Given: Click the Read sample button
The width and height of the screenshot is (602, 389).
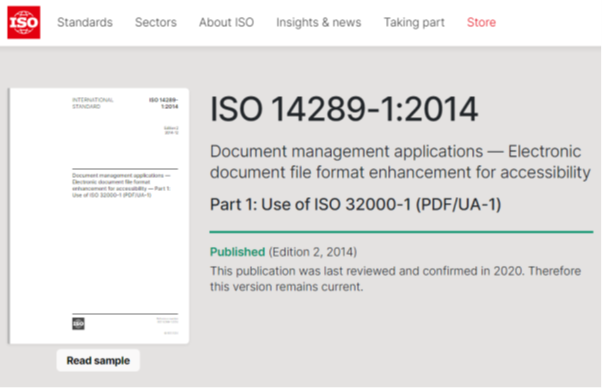Looking at the screenshot, I should [x=98, y=360].
